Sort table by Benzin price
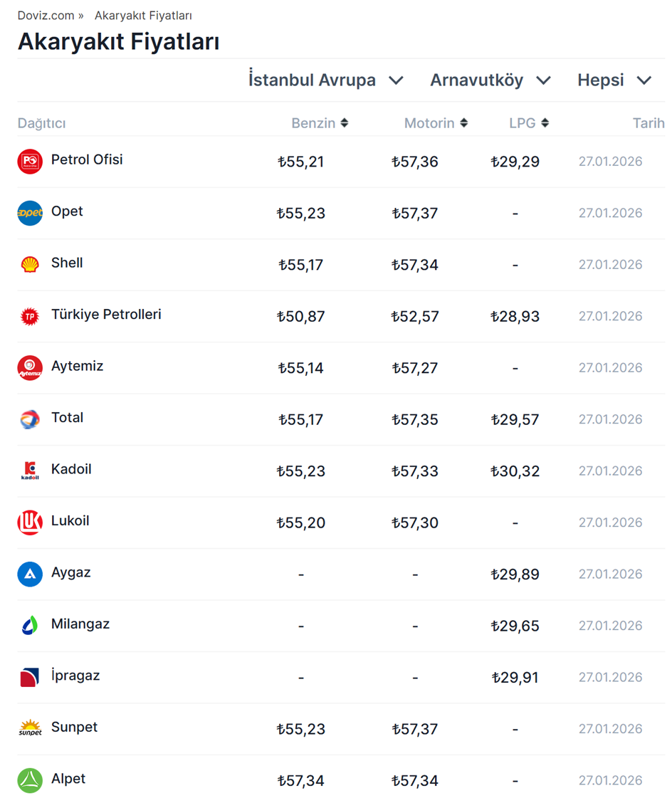 [320, 123]
